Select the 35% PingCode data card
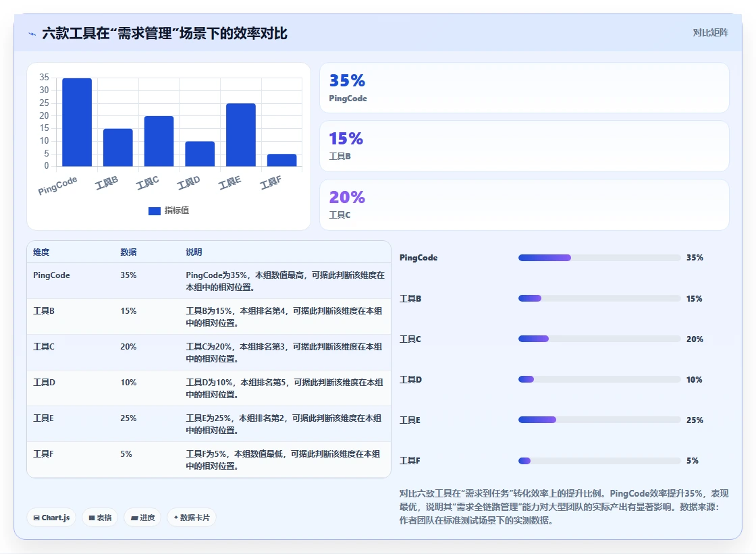This screenshot has width=756, height=554. tap(524, 88)
